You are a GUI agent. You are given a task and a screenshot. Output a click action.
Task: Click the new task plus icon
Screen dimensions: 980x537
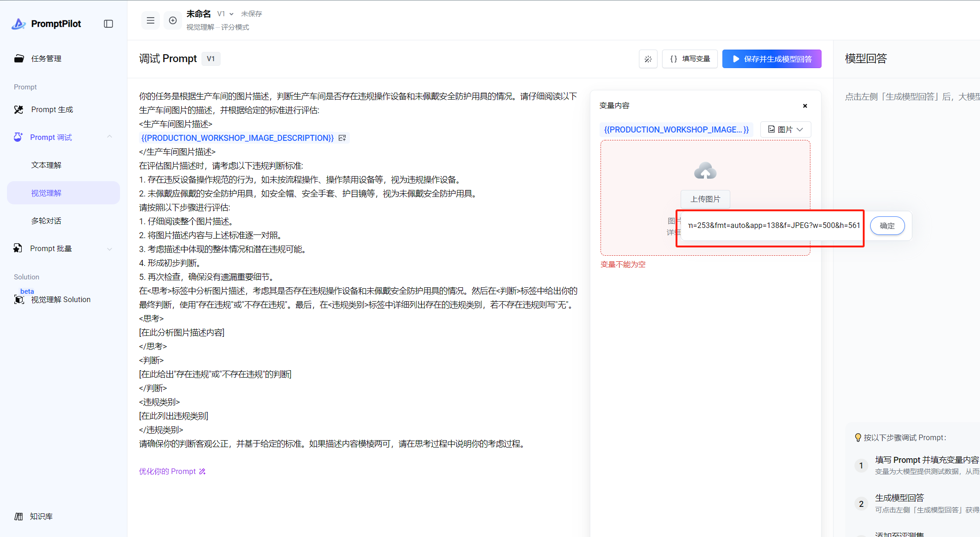[x=173, y=20]
